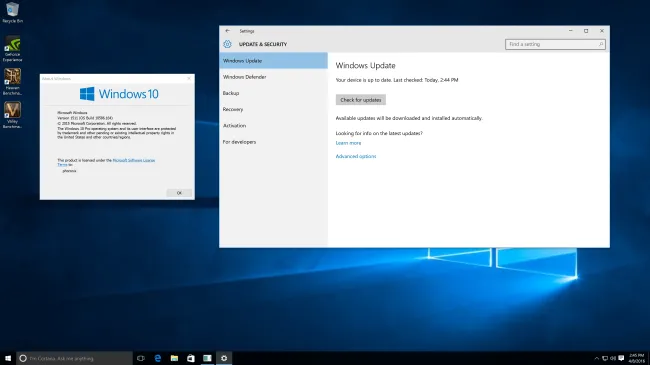The width and height of the screenshot is (650, 365).
Task: Click OK in the About Windows dialog
Action: (x=179, y=193)
